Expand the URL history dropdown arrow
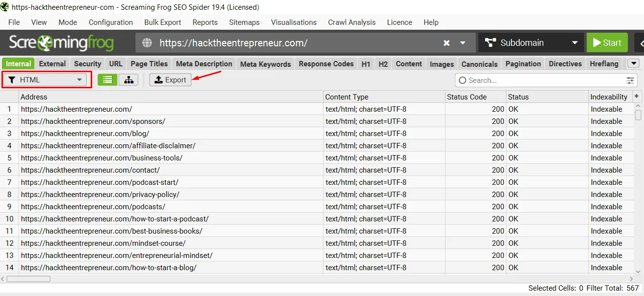Screen dimensions: 644x296 (461, 43)
